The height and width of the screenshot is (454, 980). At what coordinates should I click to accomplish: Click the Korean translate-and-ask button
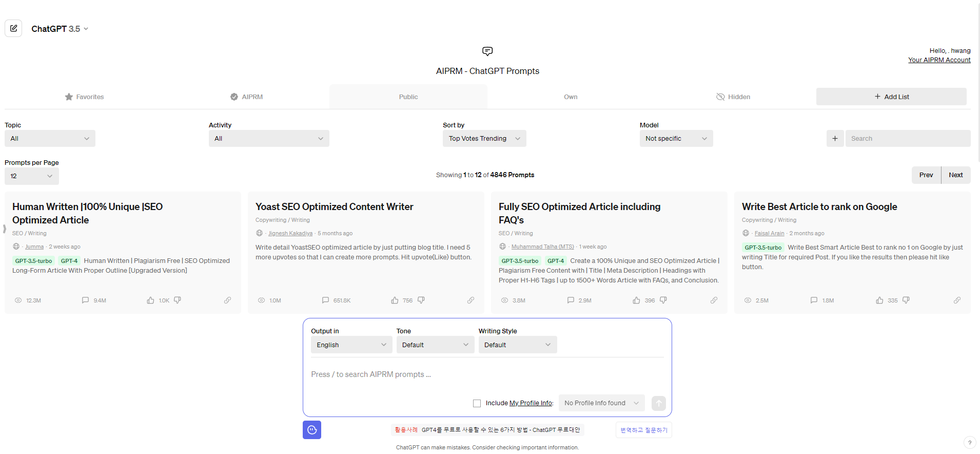tap(644, 430)
